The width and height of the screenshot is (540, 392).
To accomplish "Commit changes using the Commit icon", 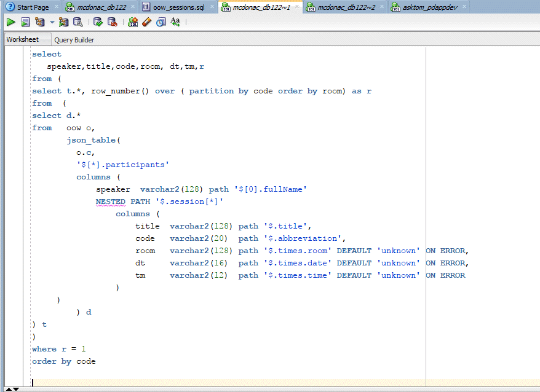I will pyautogui.click(x=98, y=22).
